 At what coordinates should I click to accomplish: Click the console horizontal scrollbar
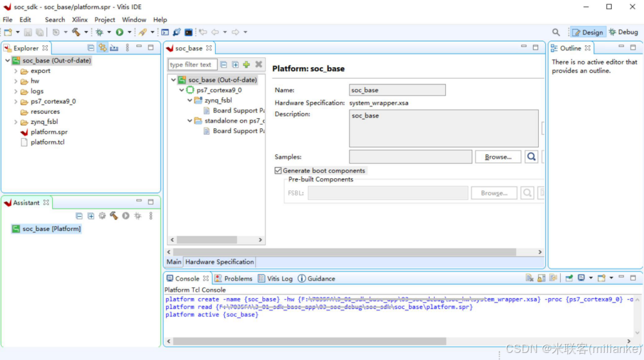coord(309,341)
